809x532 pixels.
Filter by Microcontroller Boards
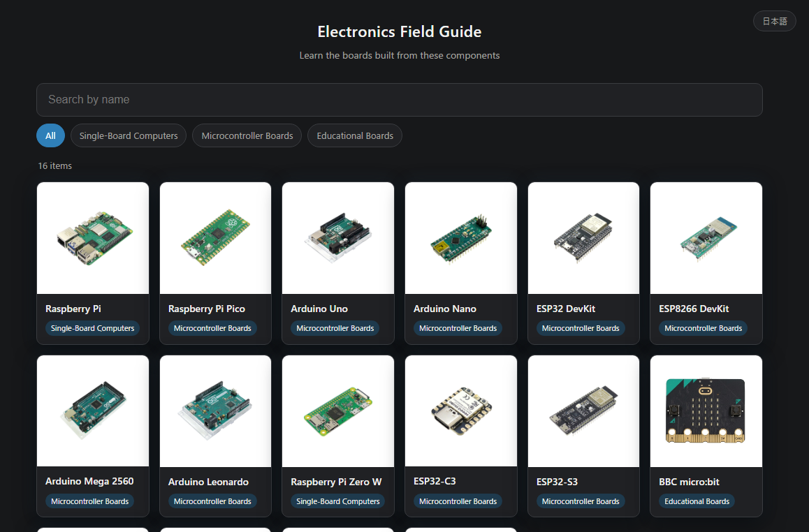[x=247, y=135]
